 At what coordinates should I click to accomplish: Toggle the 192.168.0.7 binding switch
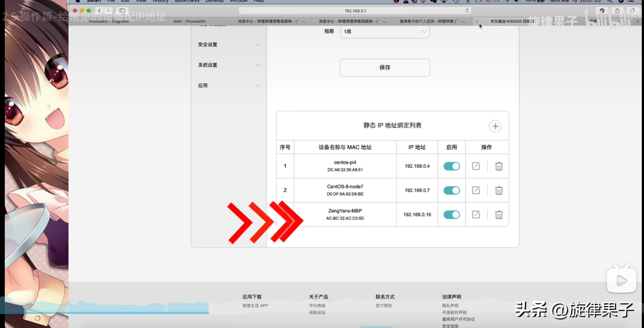[x=451, y=190]
